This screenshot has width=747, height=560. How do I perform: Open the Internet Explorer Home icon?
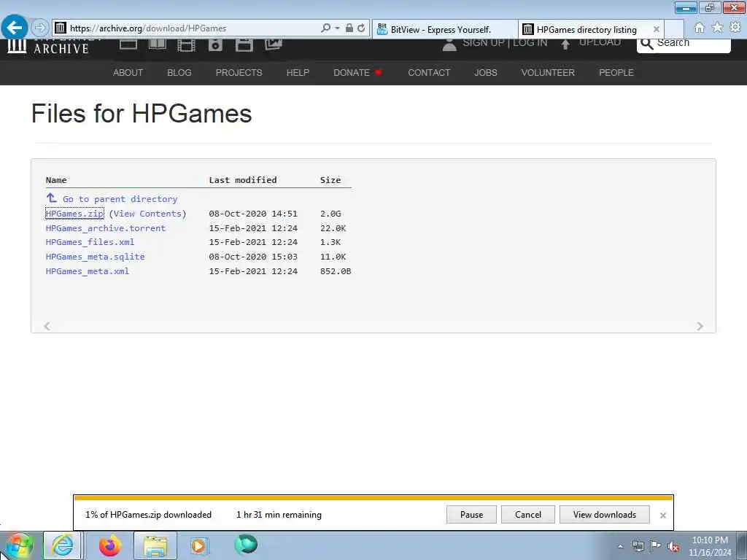point(699,28)
